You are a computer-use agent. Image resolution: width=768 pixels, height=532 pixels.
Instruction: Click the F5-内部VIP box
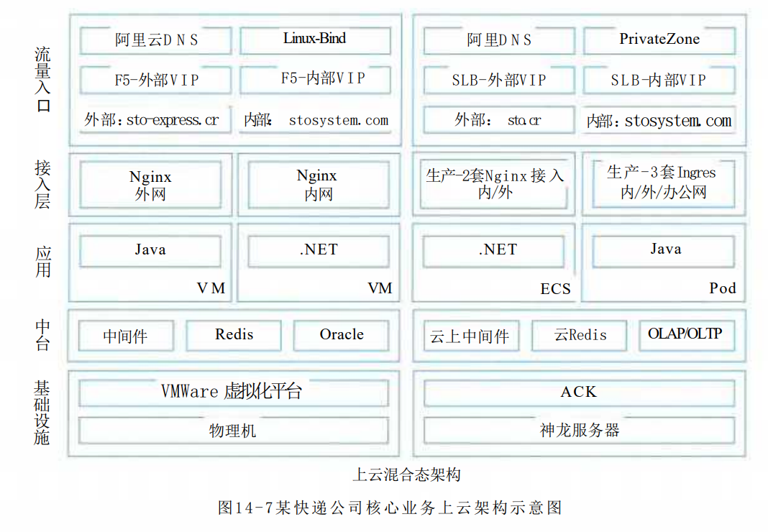316,79
